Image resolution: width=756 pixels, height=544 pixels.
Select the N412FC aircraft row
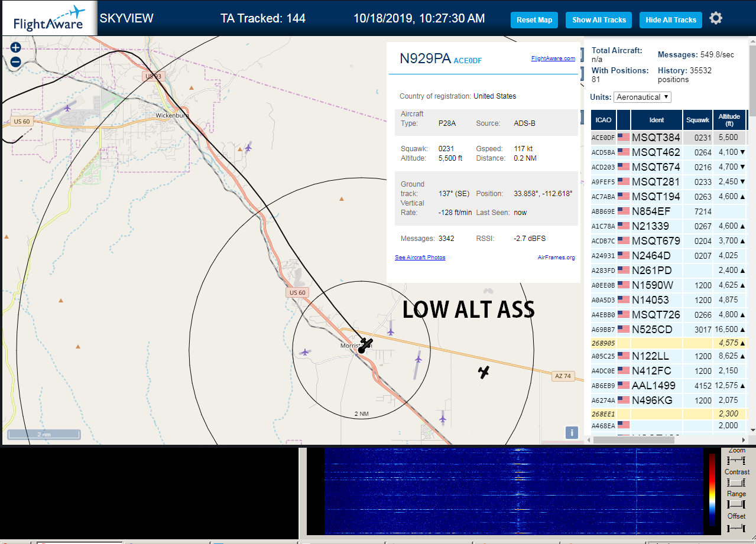(x=669, y=371)
